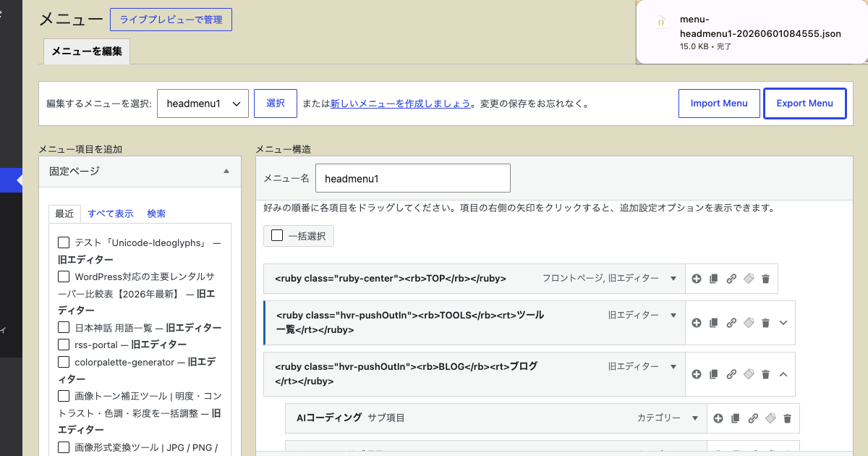868x456 pixels.
Task: Click the tag icon in TOOLS row
Action: [x=749, y=323]
